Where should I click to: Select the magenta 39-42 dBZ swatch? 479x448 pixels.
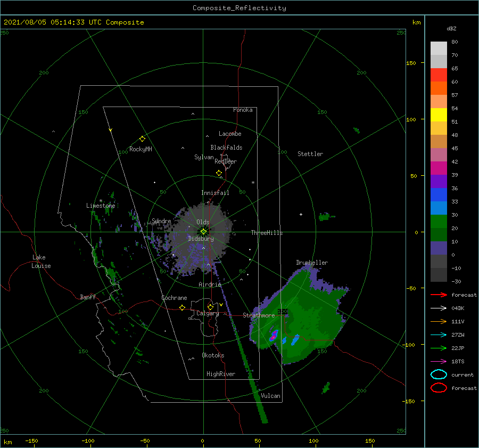[x=439, y=168]
